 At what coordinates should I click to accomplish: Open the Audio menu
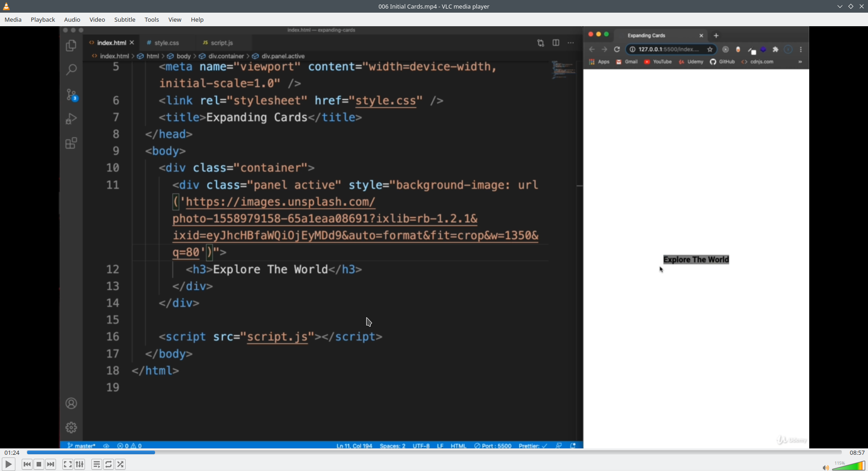click(x=72, y=19)
